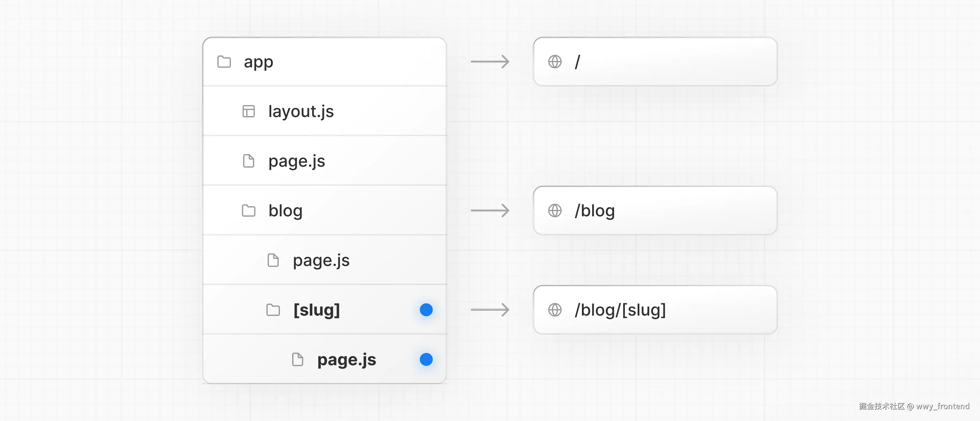Click the /blog route text

[595, 211]
